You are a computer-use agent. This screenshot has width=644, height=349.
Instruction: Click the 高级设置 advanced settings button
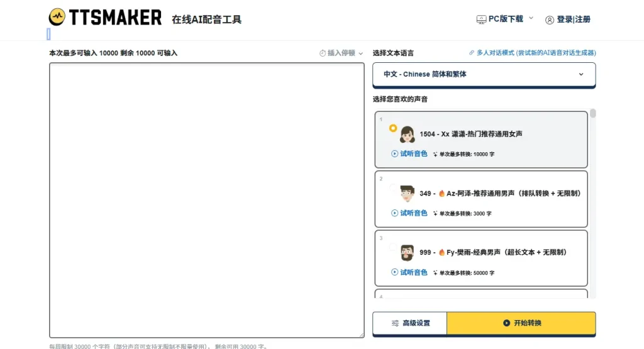(410, 323)
